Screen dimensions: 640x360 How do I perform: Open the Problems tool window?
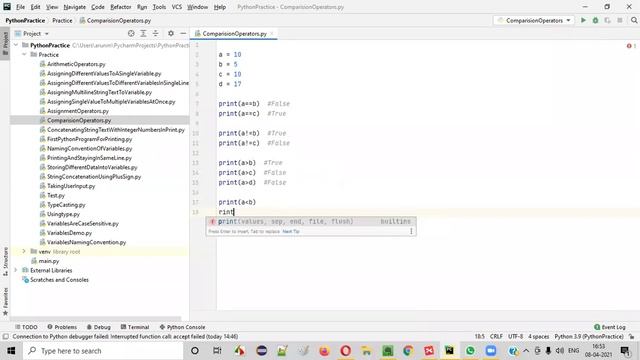click(62, 327)
